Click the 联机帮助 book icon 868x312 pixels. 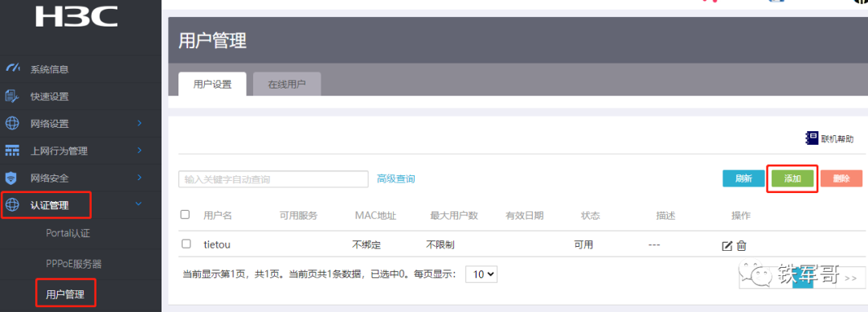[x=812, y=138]
